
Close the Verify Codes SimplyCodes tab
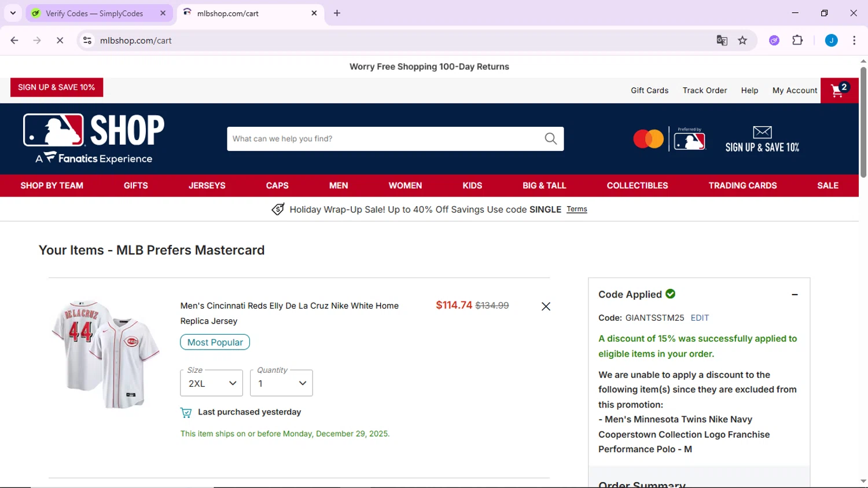click(x=163, y=13)
